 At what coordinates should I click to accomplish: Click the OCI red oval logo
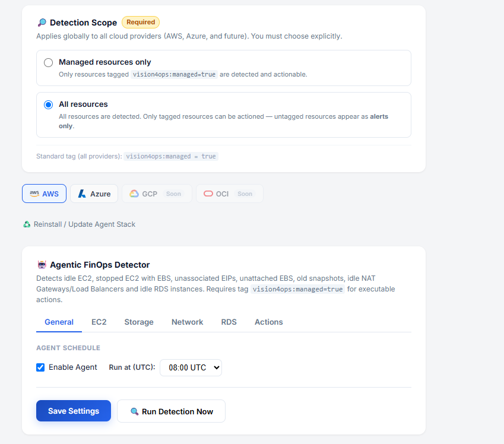208,194
